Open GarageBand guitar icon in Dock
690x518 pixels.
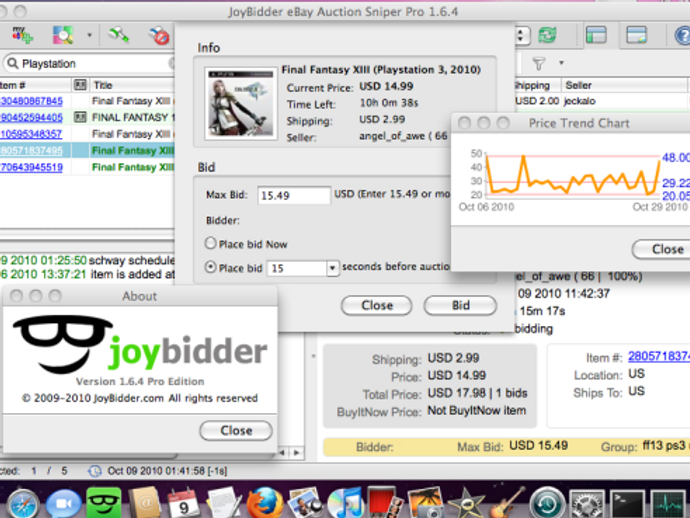(x=507, y=503)
